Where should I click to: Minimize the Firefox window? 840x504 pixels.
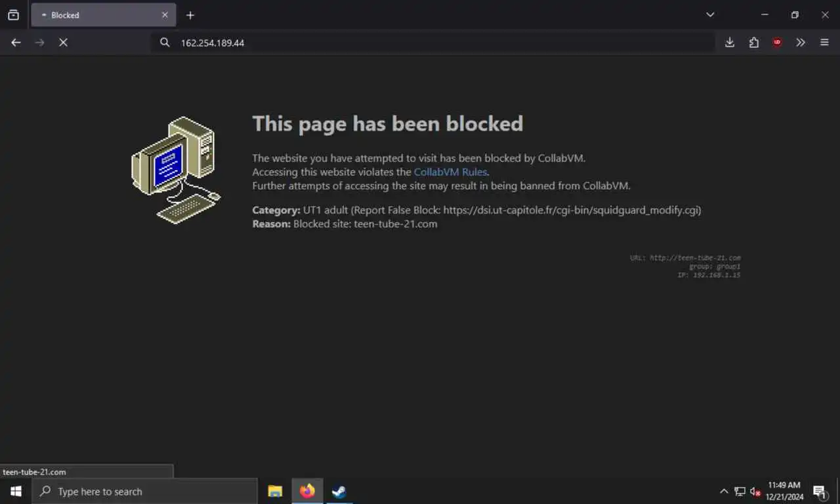click(x=765, y=15)
